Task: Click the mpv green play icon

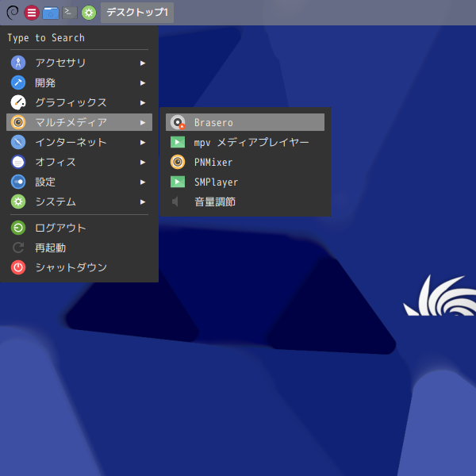Action: click(x=178, y=142)
